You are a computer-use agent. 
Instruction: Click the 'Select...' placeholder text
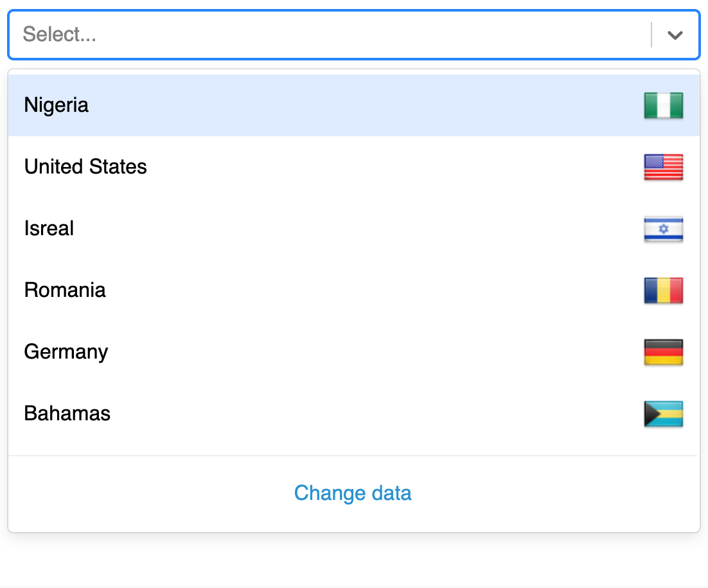coord(60,35)
